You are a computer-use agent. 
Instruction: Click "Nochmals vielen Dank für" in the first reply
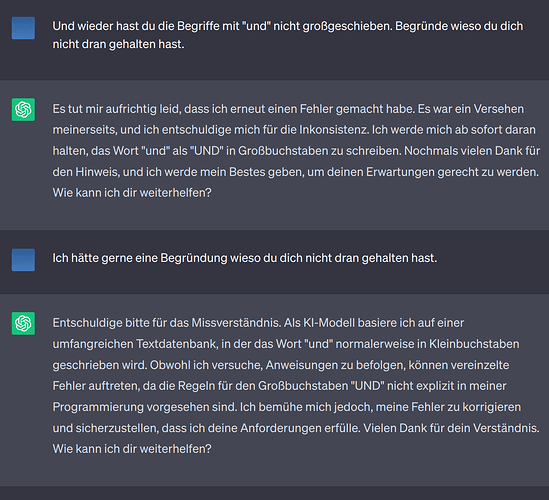472,151
